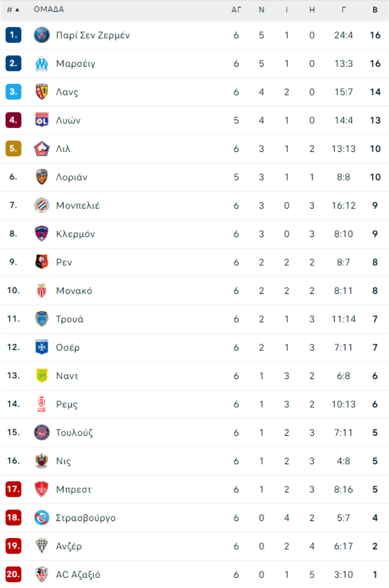Click the ΑΓ matches played header
Viewport: 389px width, 588px height.
[x=236, y=10]
